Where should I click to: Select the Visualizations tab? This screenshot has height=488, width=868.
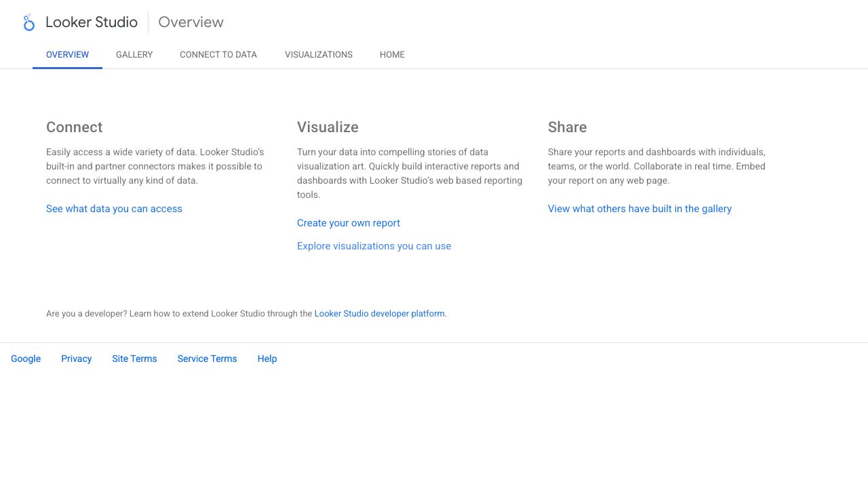pyautogui.click(x=319, y=55)
